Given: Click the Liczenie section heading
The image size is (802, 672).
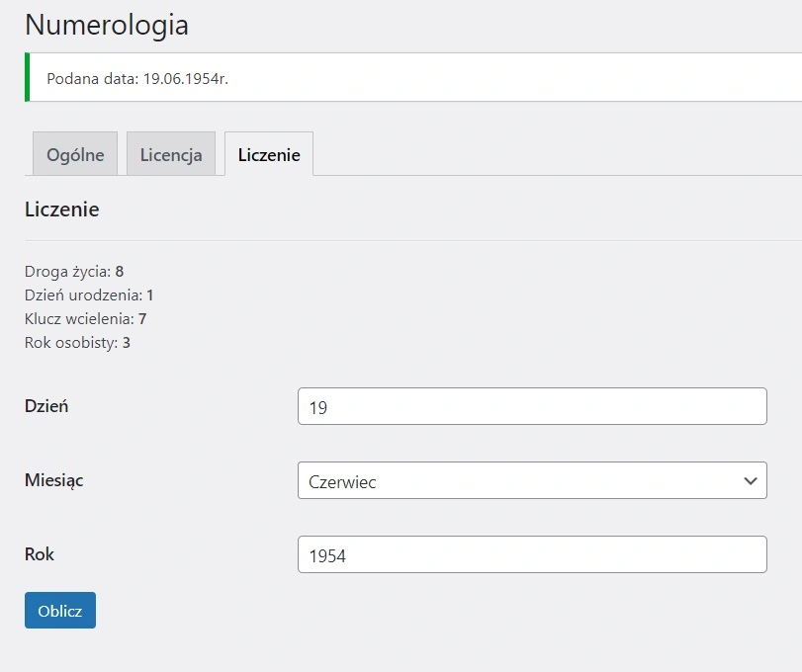Looking at the screenshot, I should pos(62,210).
